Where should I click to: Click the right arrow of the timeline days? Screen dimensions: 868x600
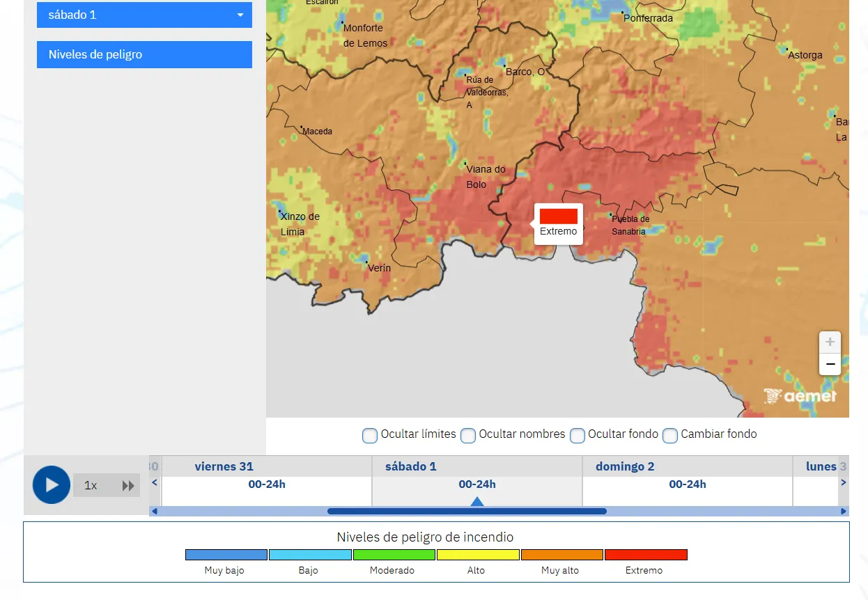point(844,482)
